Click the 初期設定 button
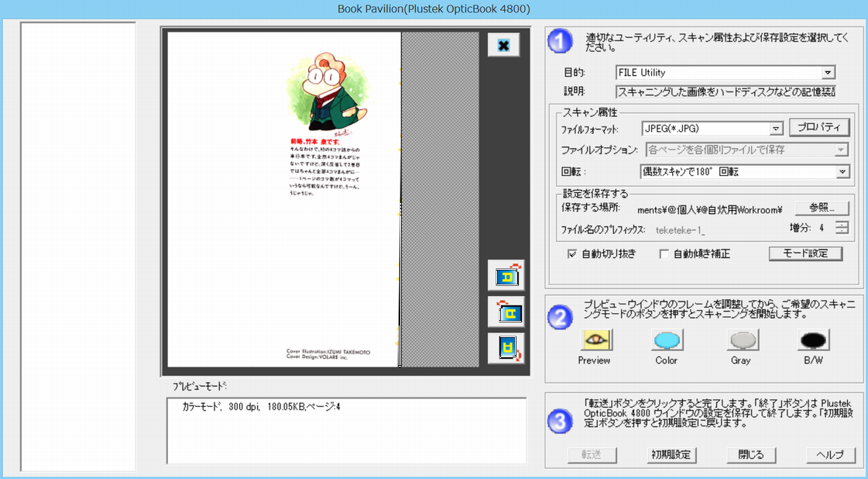 (x=671, y=455)
